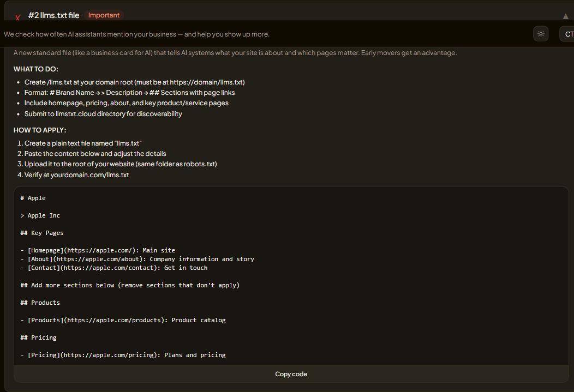Image resolution: width=574 pixels, height=392 pixels.
Task: Click the Important badge
Action: pyautogui.click(x=104, y=15)
